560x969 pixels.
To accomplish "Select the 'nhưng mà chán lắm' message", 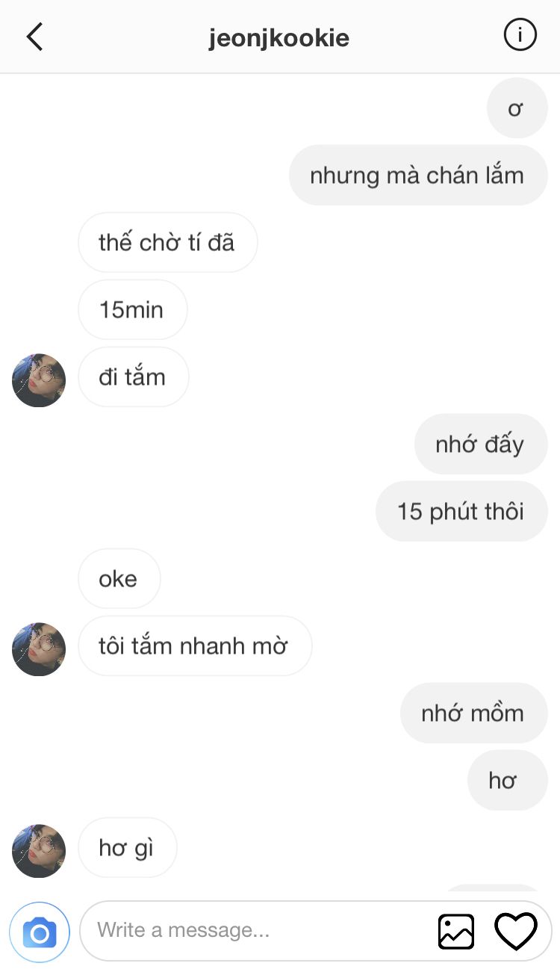I will [418, 176].
